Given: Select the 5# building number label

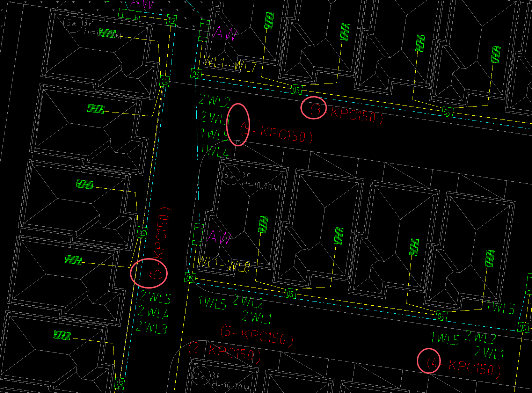Looking at the screenshot, I should [x=73, y=23].
